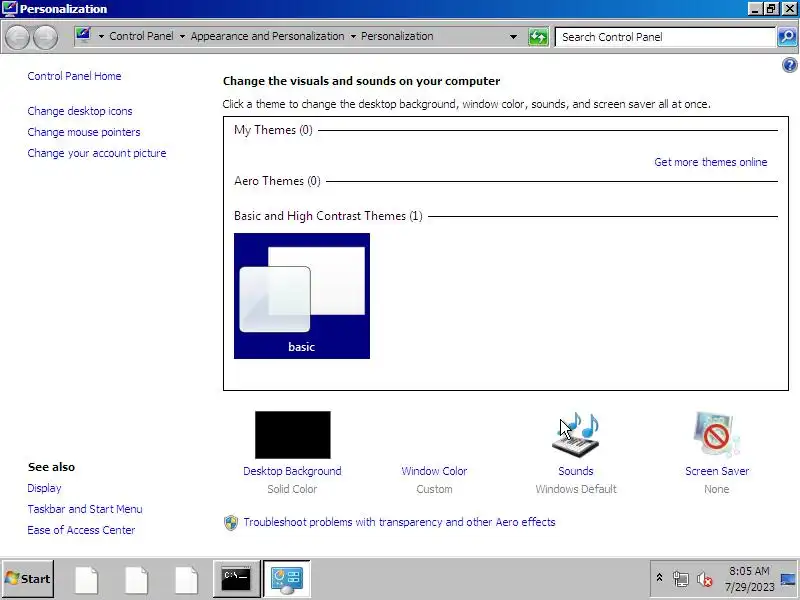Expand dropdown arrow after Control Panel breadcrumb
This screenshot has height=600, width=800.
click(x=182, y=37)
